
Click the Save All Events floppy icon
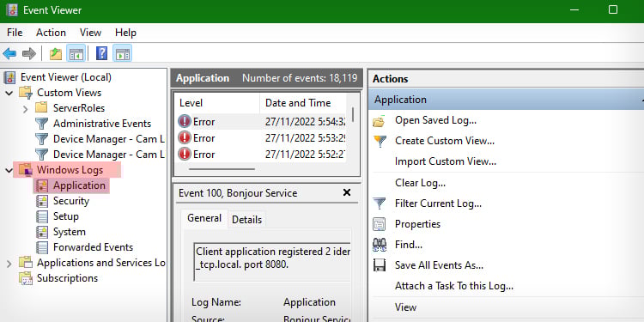click(379, 265)
